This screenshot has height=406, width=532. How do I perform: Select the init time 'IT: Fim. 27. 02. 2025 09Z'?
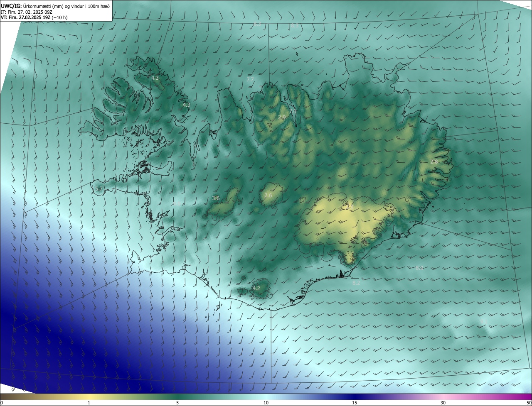click(26, 12)
